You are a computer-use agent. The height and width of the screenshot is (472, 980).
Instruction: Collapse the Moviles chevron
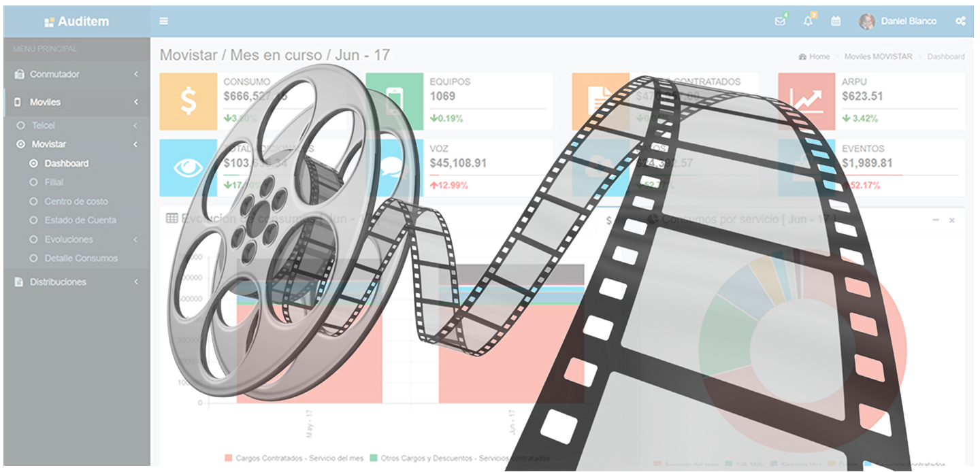[x=135, y=102]
